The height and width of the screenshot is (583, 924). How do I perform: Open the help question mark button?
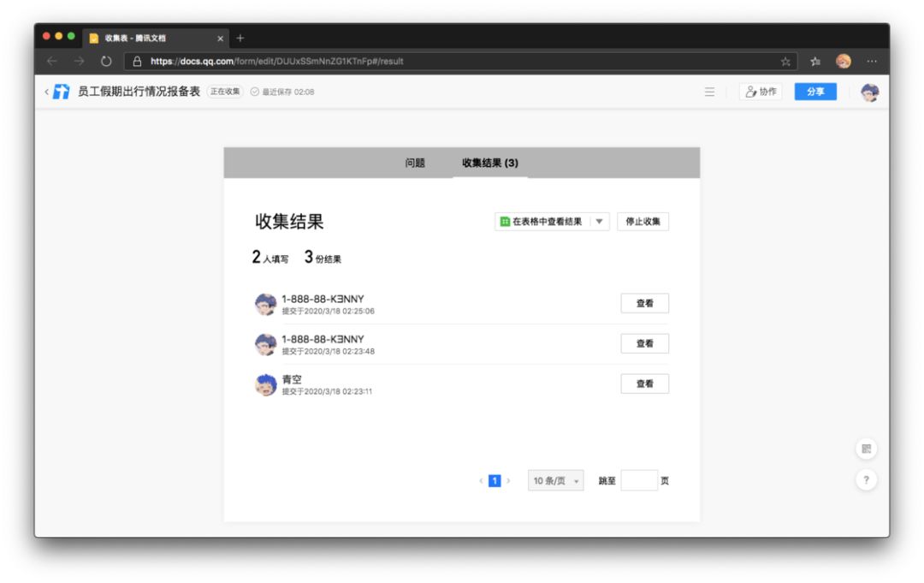click(x=866, y=479)
